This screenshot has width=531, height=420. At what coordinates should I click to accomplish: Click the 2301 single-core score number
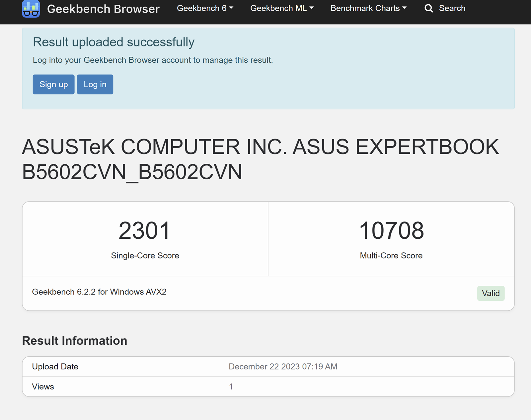(x=145, y=230)
